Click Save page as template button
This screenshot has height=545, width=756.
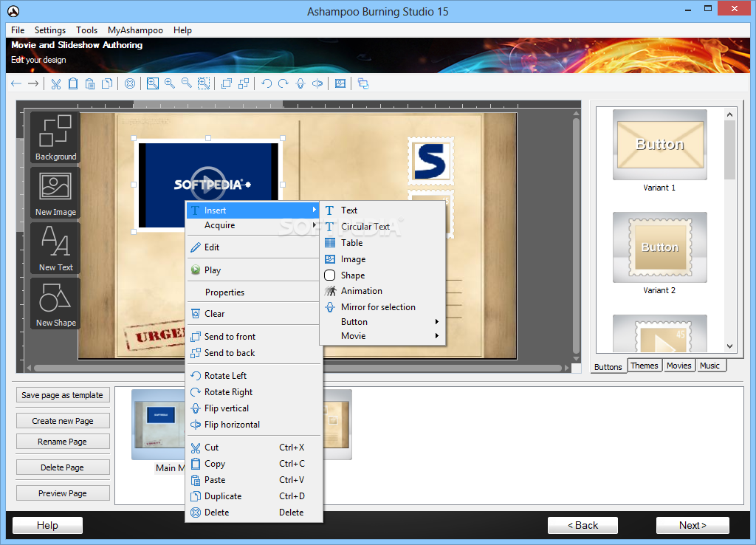tap(63, 395)
